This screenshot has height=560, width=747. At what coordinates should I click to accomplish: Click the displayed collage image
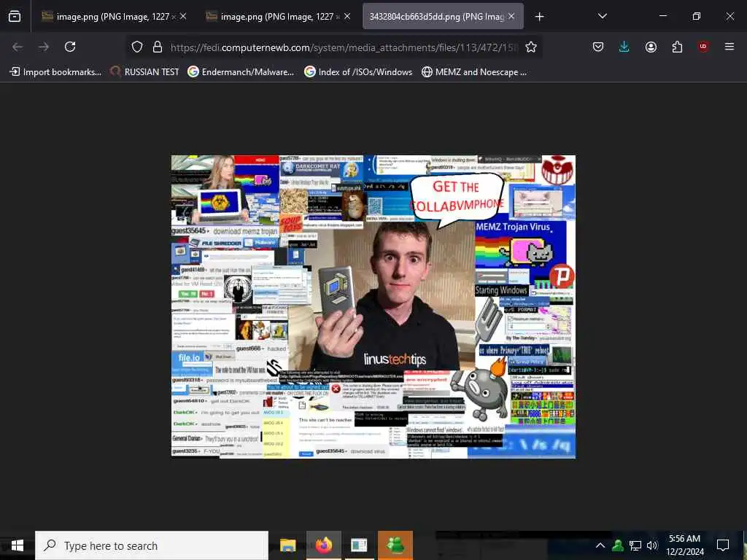373,307
